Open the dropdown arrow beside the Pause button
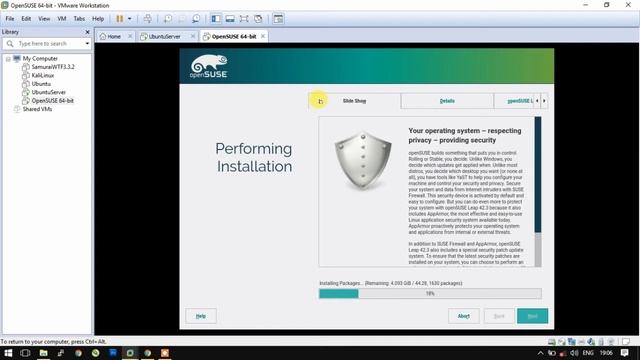 click(x=129, y=19)
